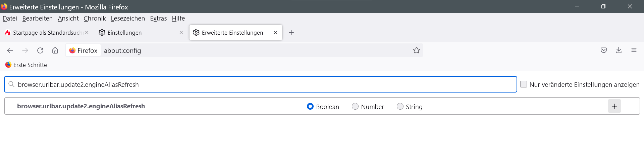Enable showing only modified preferences
Screen dimensions: 644x145
point(524,84)
